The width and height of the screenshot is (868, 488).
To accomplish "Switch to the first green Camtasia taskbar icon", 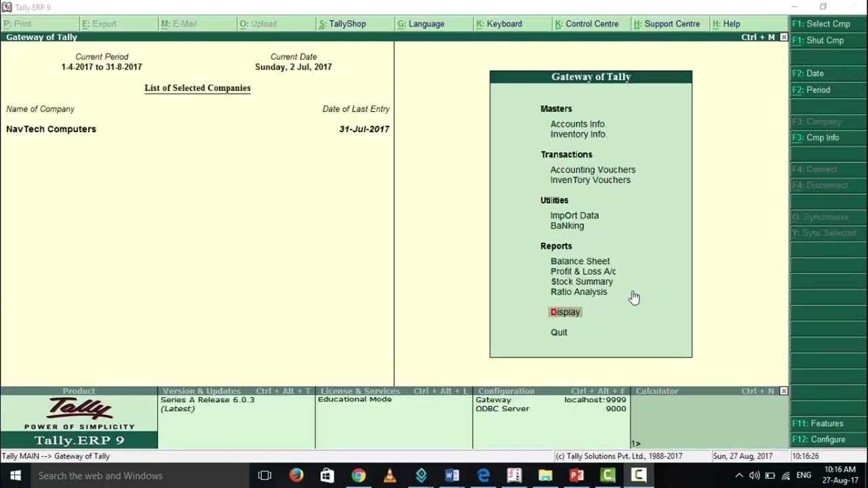I will [608, 476].
